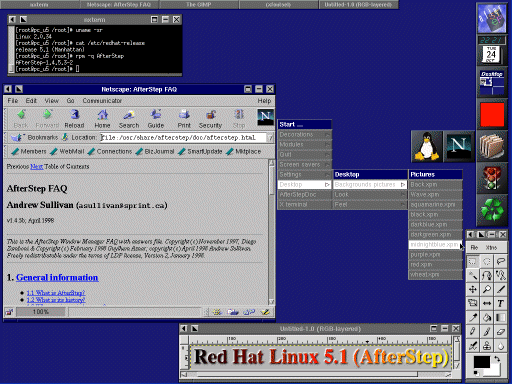Select the Paintbrush tool

487,331
